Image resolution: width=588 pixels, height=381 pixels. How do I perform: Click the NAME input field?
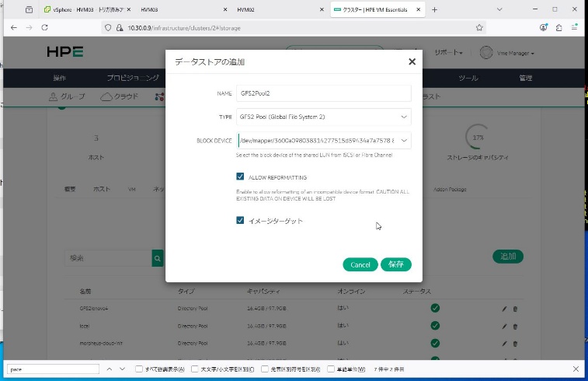click(324, 93)
